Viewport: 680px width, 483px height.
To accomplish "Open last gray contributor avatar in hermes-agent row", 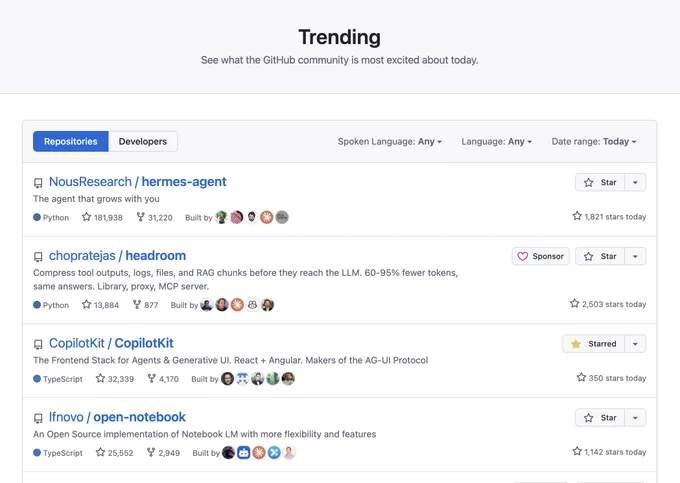I will pyautogui.click(x=282, y=217).
